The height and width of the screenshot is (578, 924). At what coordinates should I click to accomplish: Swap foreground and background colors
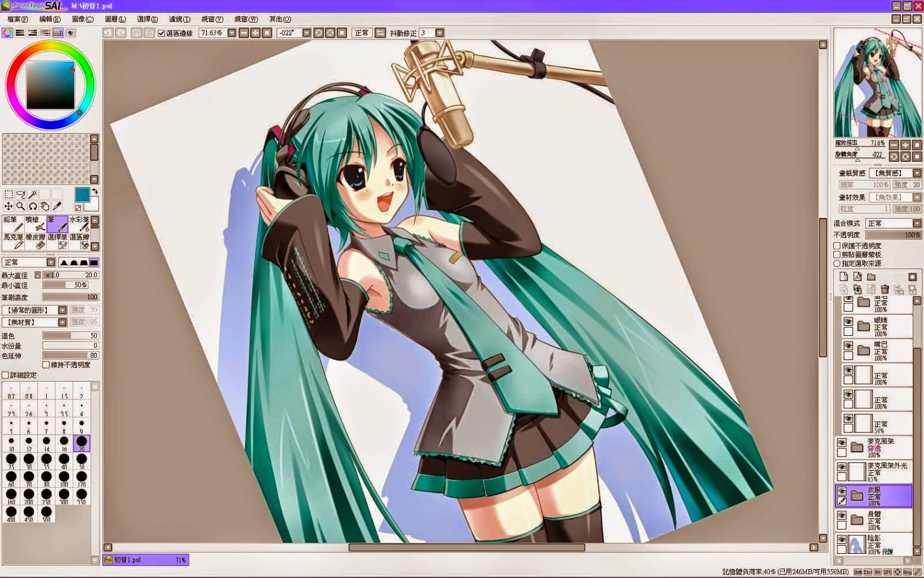95,191
